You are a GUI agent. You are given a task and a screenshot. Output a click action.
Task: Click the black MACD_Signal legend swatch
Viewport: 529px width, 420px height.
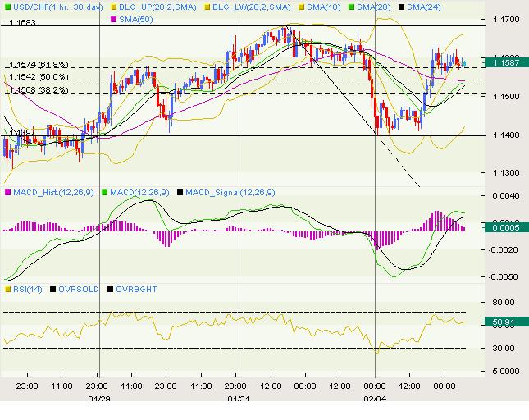[180, 193]
